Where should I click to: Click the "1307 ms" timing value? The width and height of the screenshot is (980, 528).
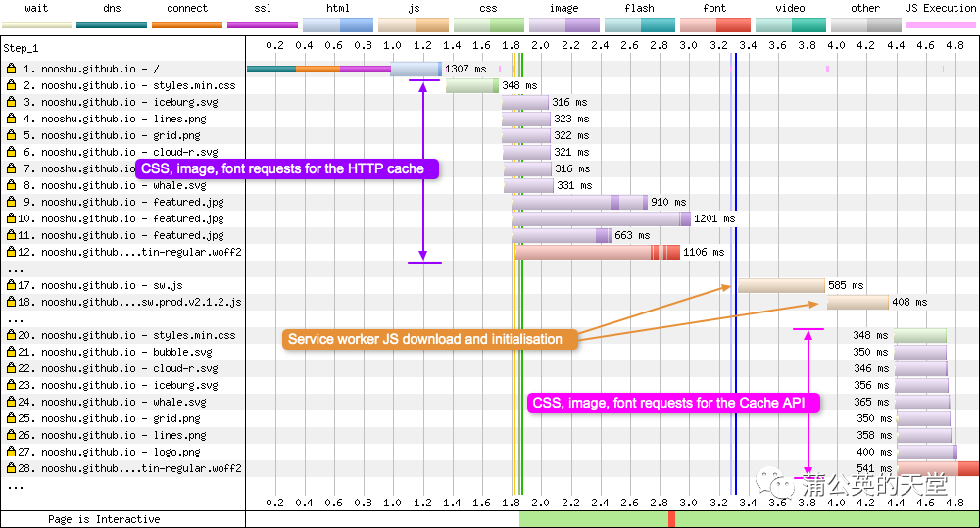pyautogui.click(x=465, y=69)
